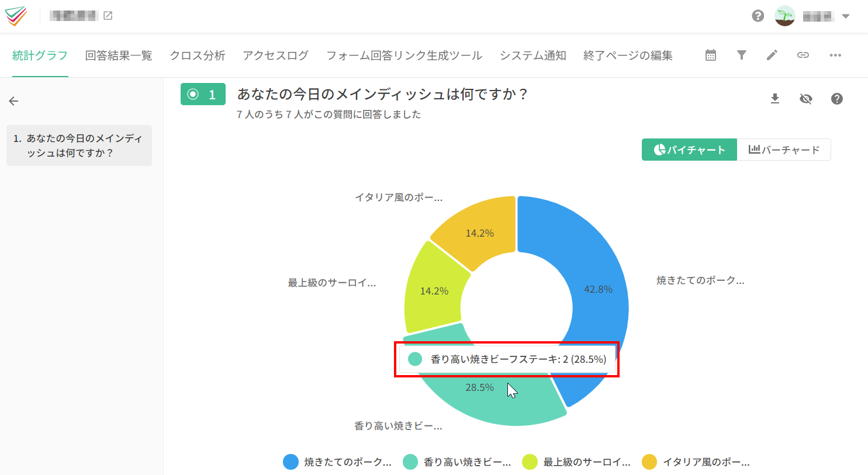Click the chart label 焼きたてのポーク… beside blue slice

(700, 280)
